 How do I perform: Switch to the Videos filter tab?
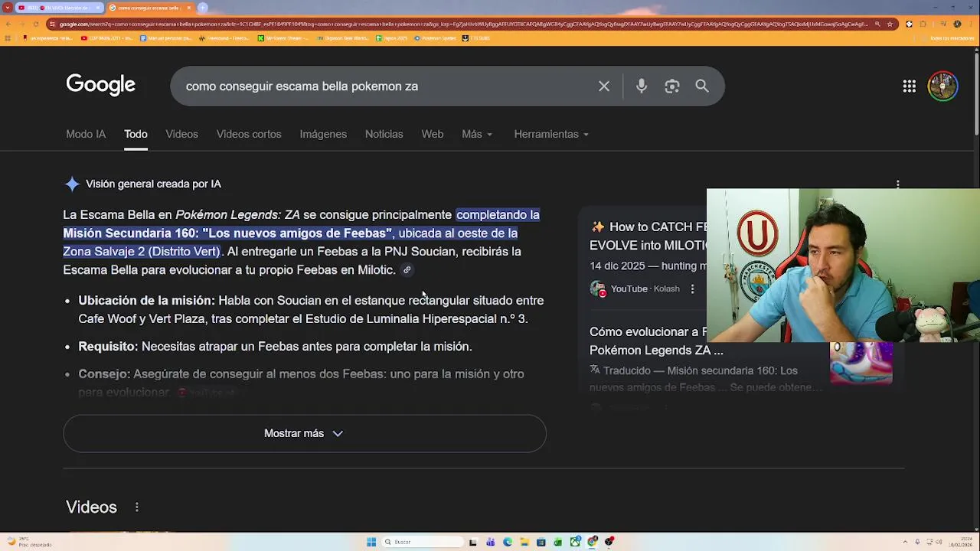pos(182,134)
